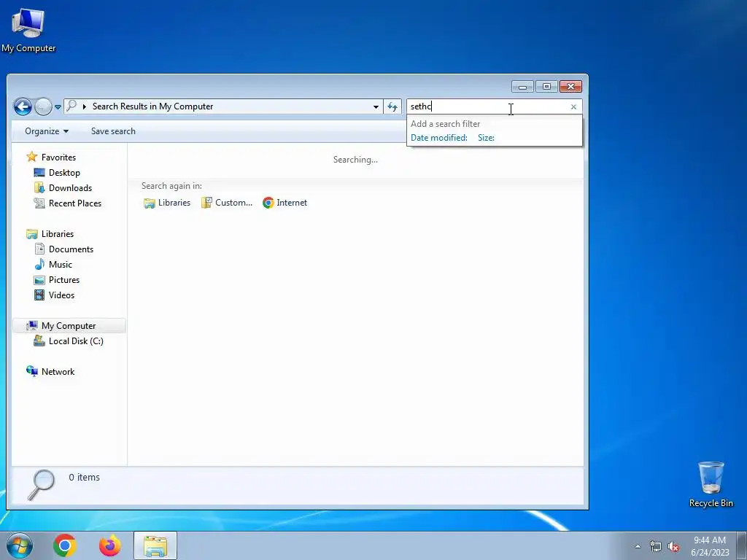Open the recent pages dropdown arrow
The image size is (747, 560).
click(58, 107)
